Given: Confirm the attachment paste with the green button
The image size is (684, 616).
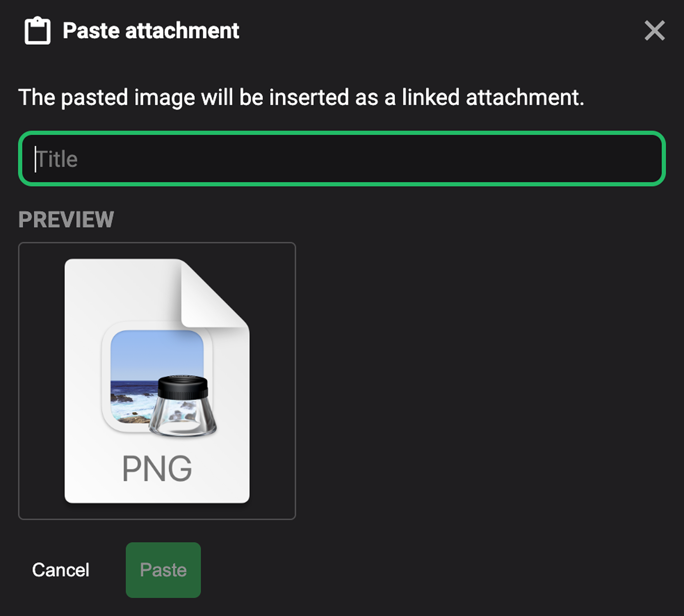Looking at the screenshot, I should tap(163, 569).
